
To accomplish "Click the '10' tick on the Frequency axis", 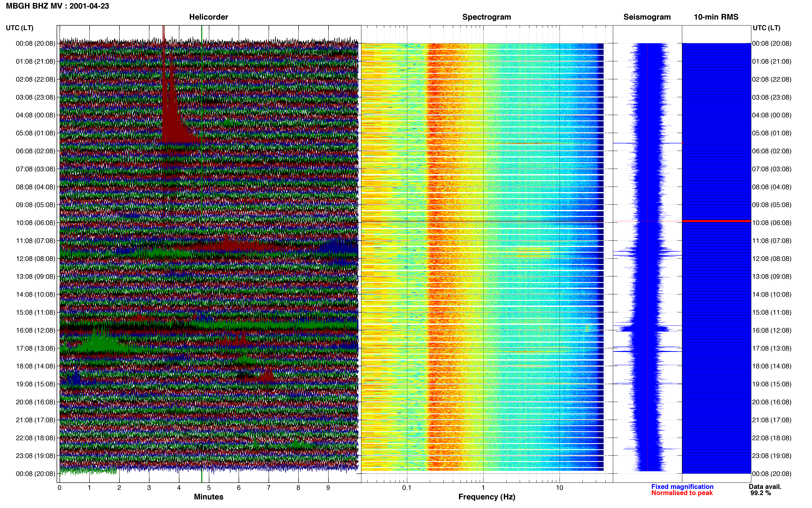I will pos(559,488).
